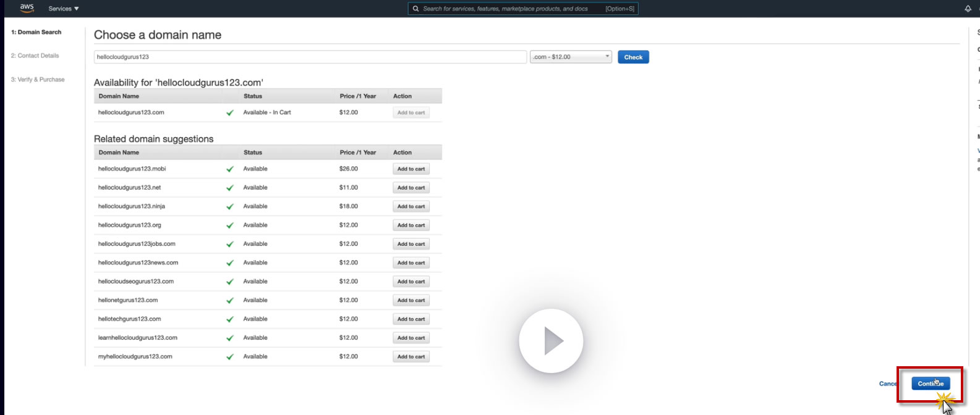Click 'Related domain suggestions' heading
980x415 pixels.
tap(154, 139)
